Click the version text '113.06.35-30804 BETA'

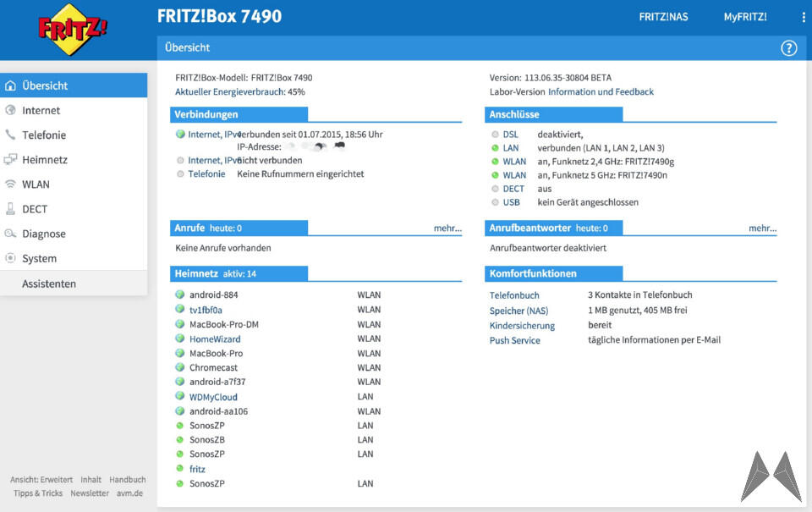(x=568, y=78)
